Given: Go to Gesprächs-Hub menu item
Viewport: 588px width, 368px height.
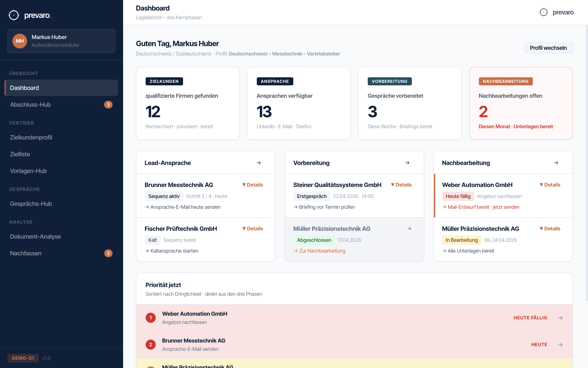Looking at the screenshot, I should click(31, 204).
